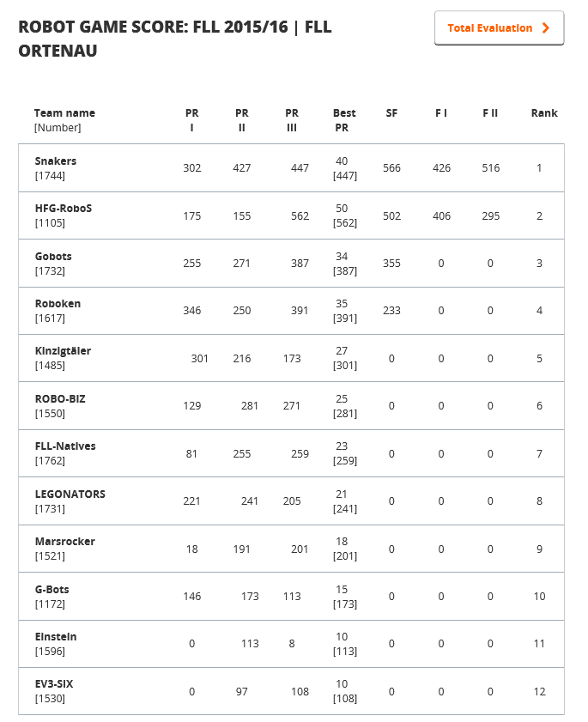Click the PR I column header
The height and width of the screenshot is (722, 588).
191,120
